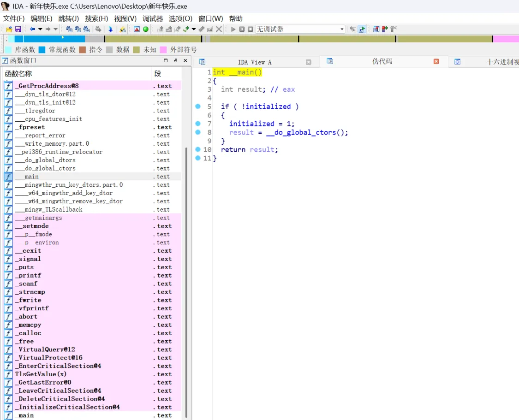
Task: Select the _printf function
Action: pyautogui.click(x=93, y=276)
